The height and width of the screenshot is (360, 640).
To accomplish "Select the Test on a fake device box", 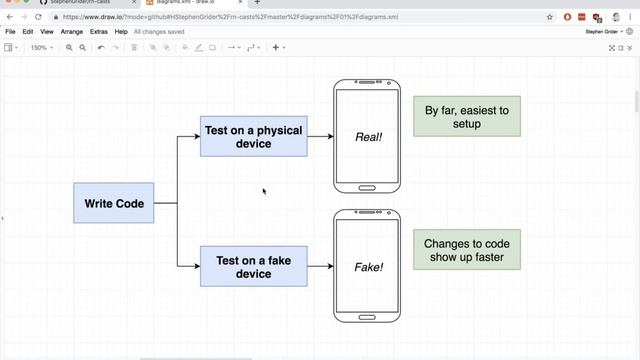I will click(x=253, y=267).
